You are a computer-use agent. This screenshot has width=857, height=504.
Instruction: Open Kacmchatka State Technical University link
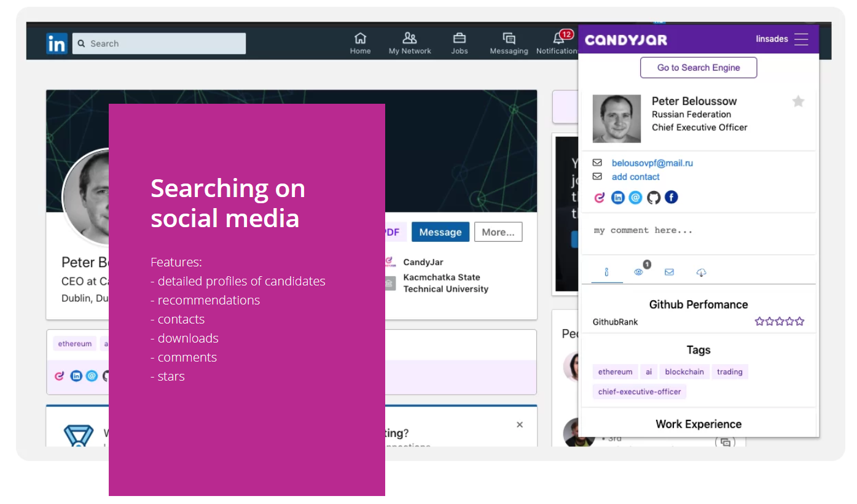click(445, 283)
